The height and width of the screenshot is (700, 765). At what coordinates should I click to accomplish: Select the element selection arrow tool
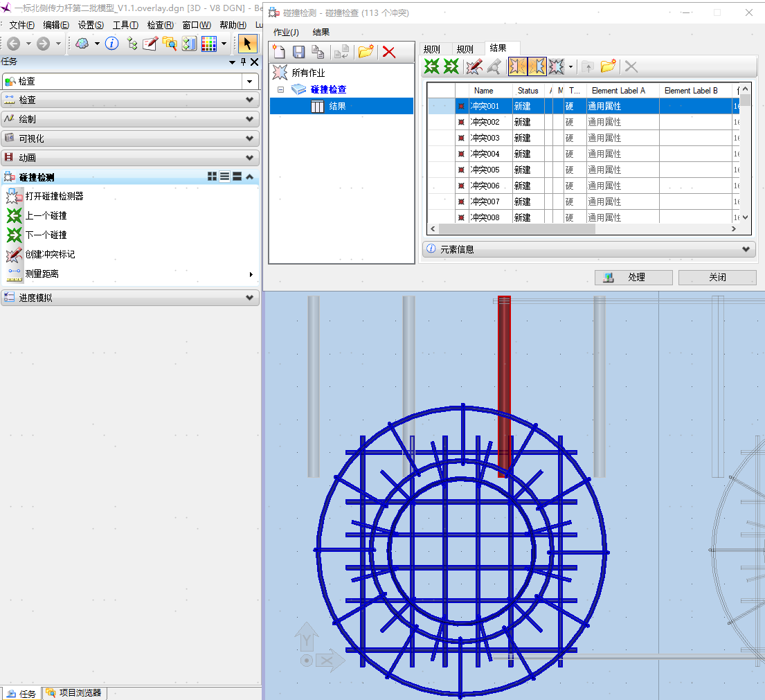[247, 44]
